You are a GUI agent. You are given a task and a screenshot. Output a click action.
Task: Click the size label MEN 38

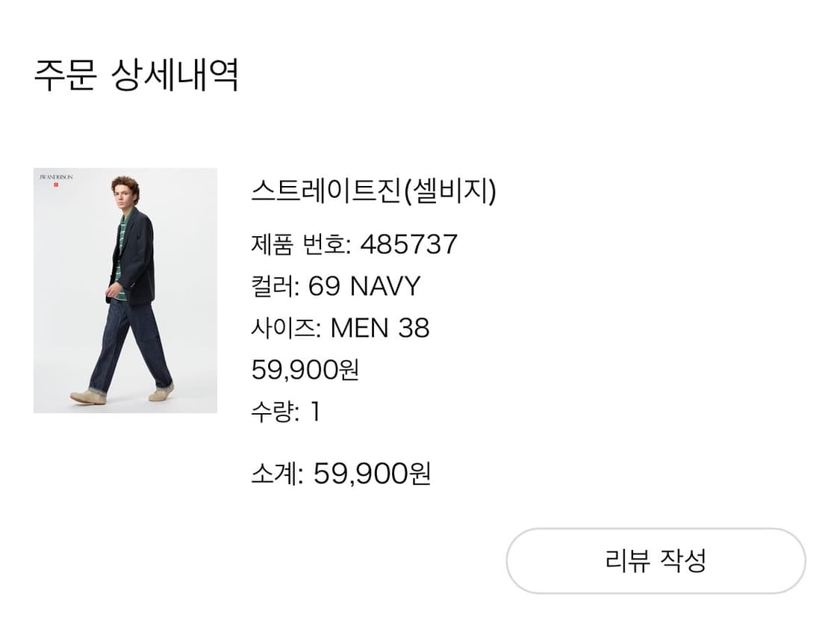point(382,327)
